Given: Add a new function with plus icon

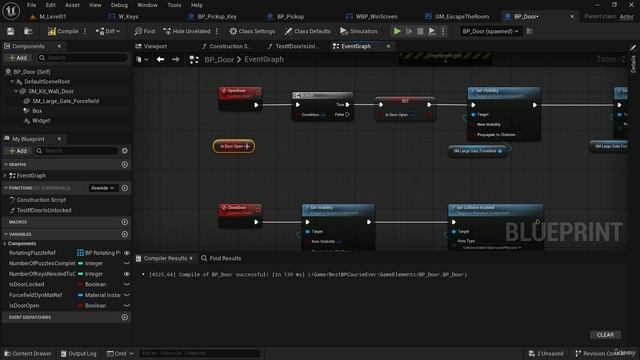Looking at the screenshot, I should tap(124, 188).
